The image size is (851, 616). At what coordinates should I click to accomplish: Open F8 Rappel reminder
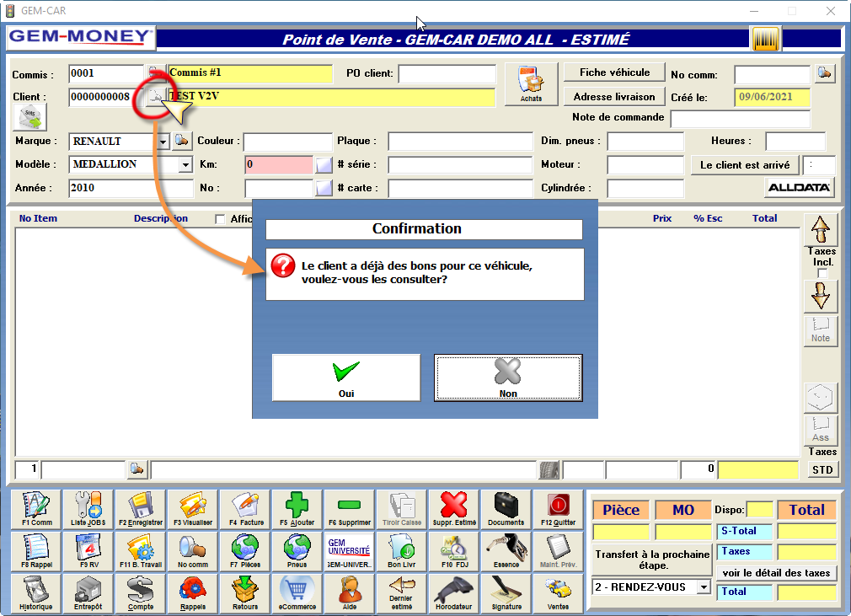tap(36, 551)
